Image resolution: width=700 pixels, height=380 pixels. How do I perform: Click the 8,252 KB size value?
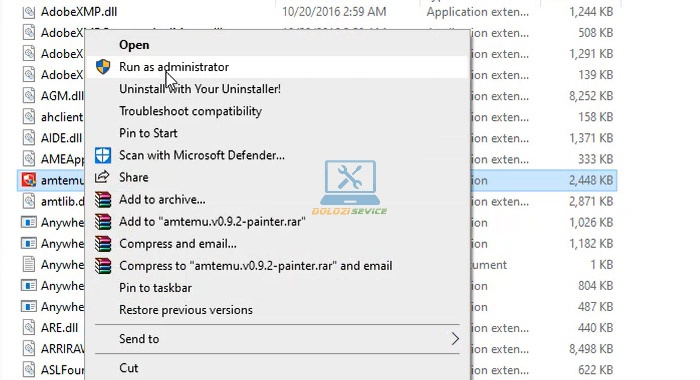pyautogui.click(x=591, y=96)
